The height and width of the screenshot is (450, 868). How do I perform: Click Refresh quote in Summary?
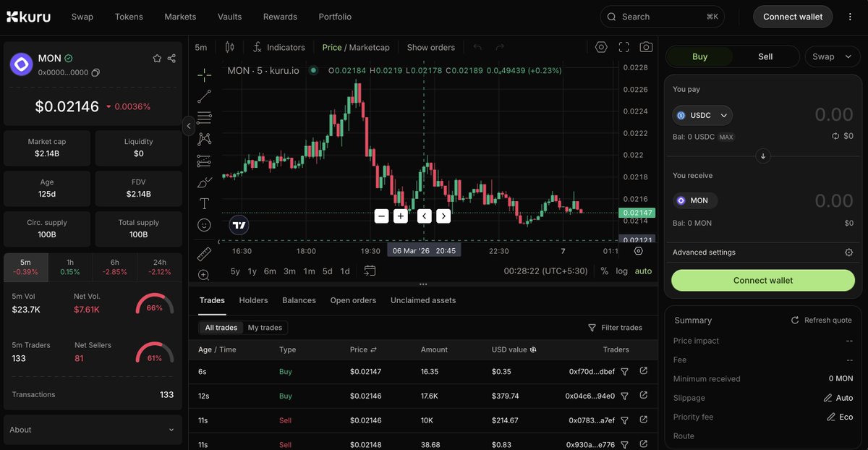click(x=822, y=320)
